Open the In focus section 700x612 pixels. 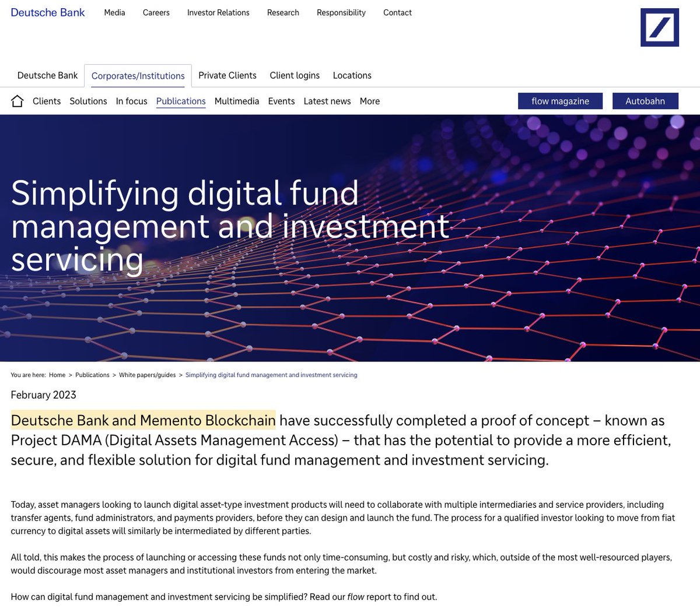click(x=132, y=101)
